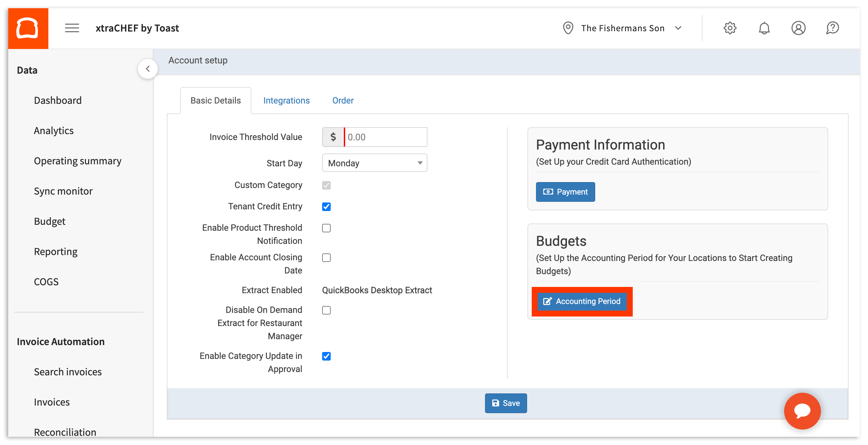The width and height of the screenshot is (868, 445).
Task: Click the Accounting Period button
Action: coord(582,301)
